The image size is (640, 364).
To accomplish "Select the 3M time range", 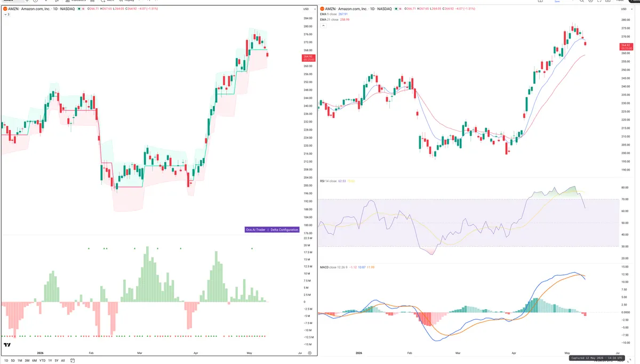I will pos(27,360).
